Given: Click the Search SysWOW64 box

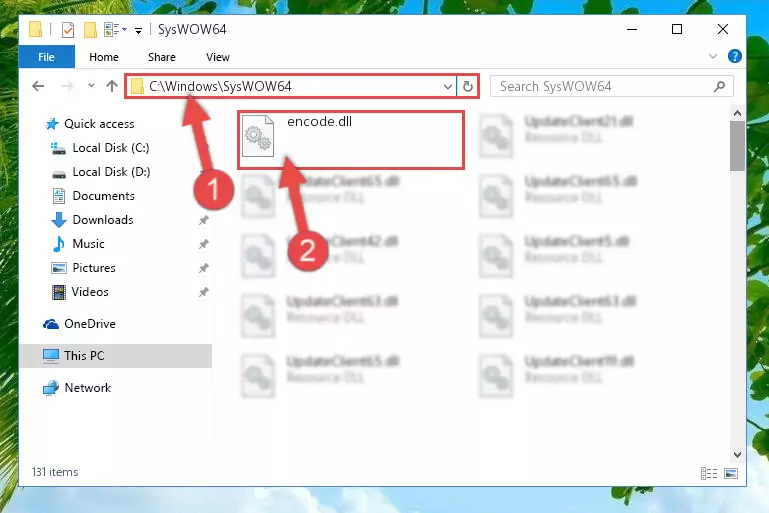Looking at the screenshot, I should point(612,87).
